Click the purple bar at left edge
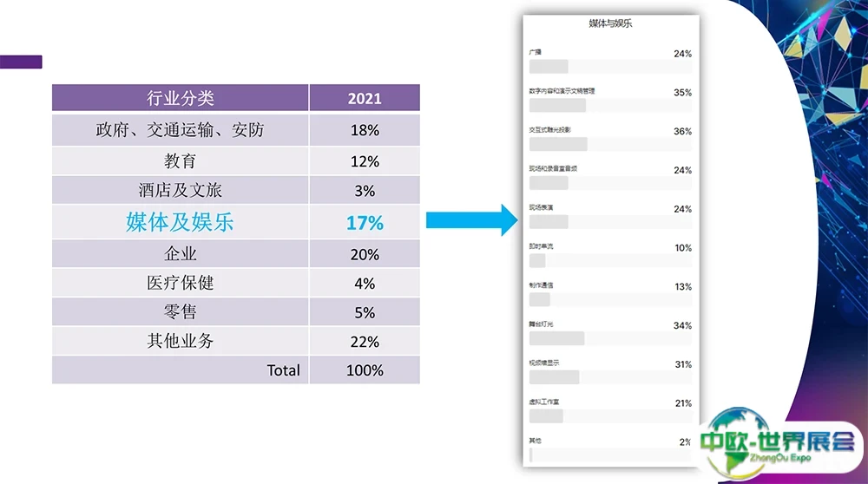Image resolution: width=868 pixels, height=484 pixels. coord(21,62)
